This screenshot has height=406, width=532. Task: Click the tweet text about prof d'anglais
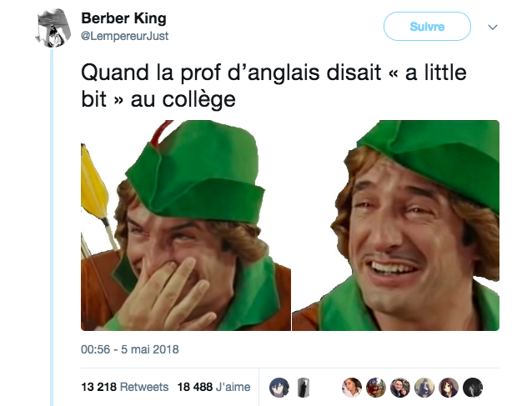[x=274, y=86]
